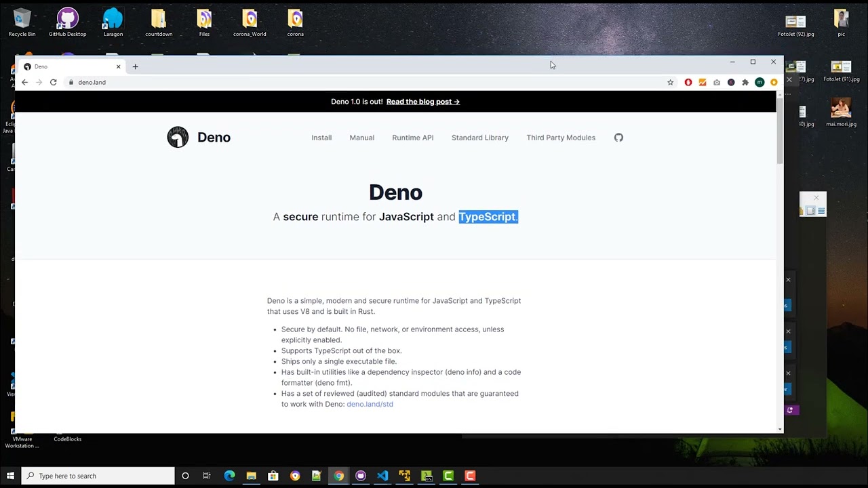Screen dimensions: 868x488
Task: Click the yellow update arrow icon in Chrome
Action: click(774, 83)
